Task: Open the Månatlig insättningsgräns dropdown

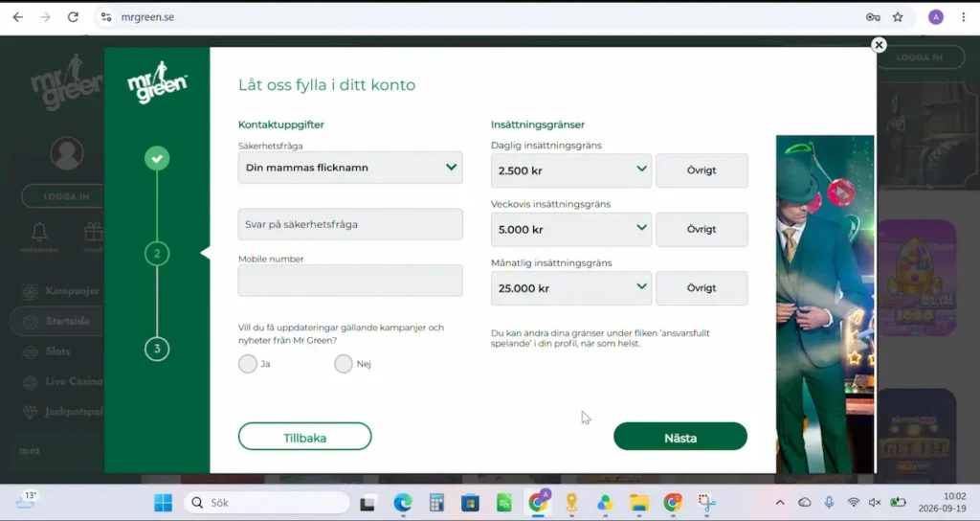Action: pos(571,287)
